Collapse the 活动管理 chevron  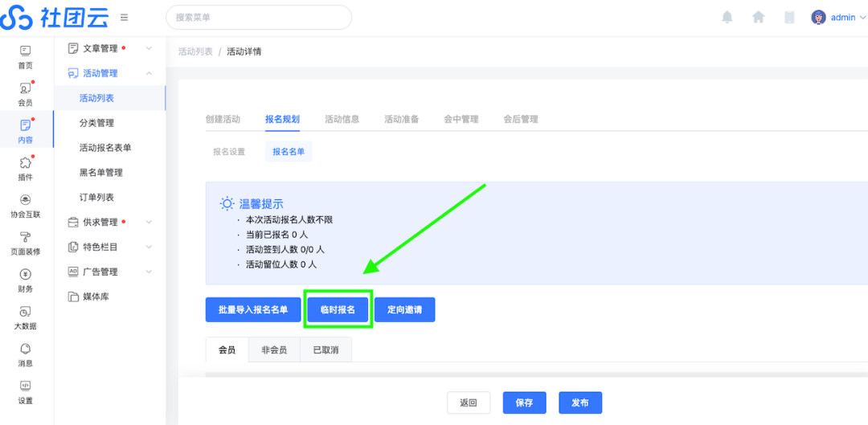pos(149,73)
